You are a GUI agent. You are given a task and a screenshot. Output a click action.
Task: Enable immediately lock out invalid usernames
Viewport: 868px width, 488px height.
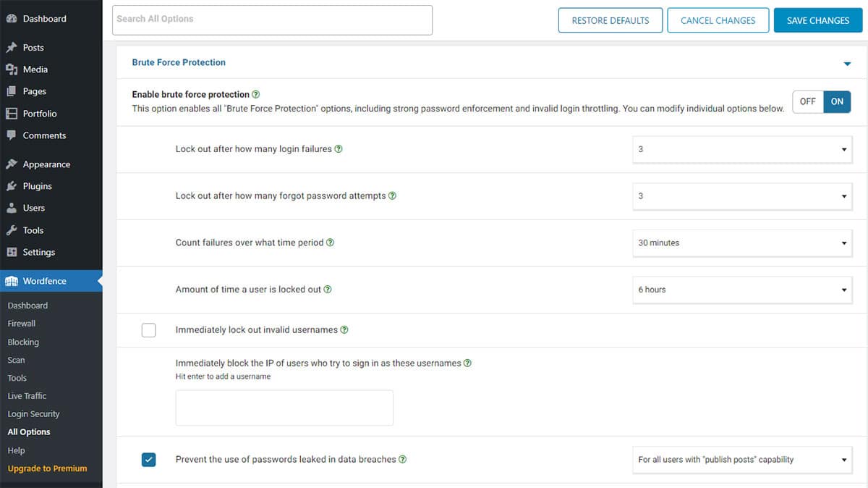click(x=149, y=330)
